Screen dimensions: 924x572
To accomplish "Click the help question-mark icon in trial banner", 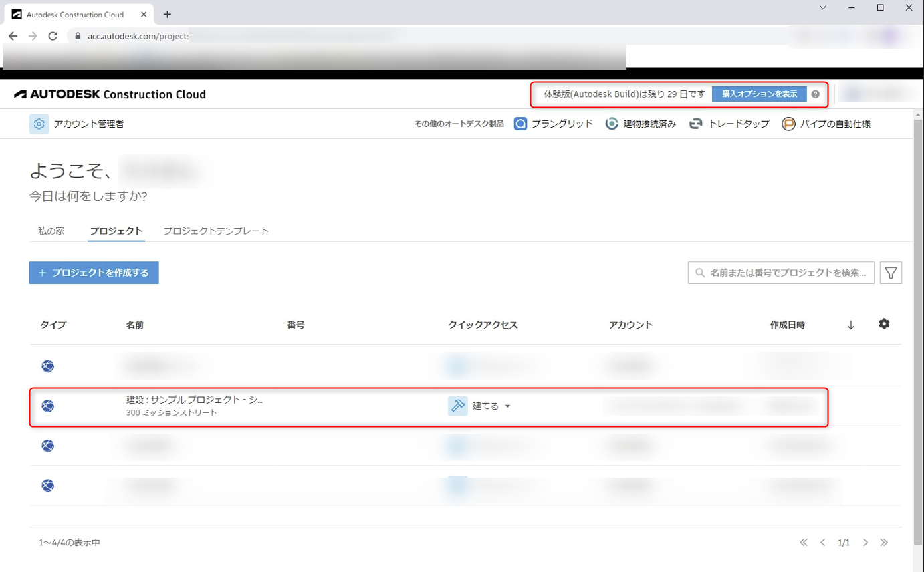I will [x=816, y=94].
